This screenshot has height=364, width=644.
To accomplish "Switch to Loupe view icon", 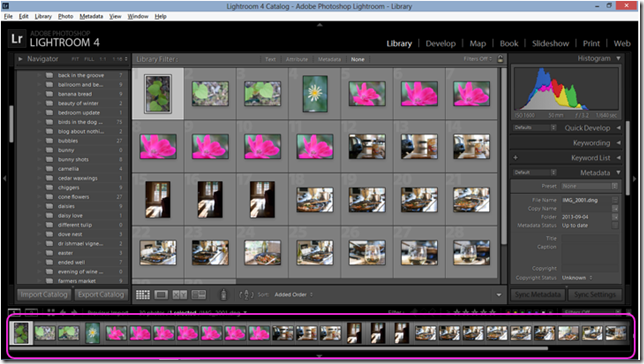I will pyautogui.click(x=161, y=295).
